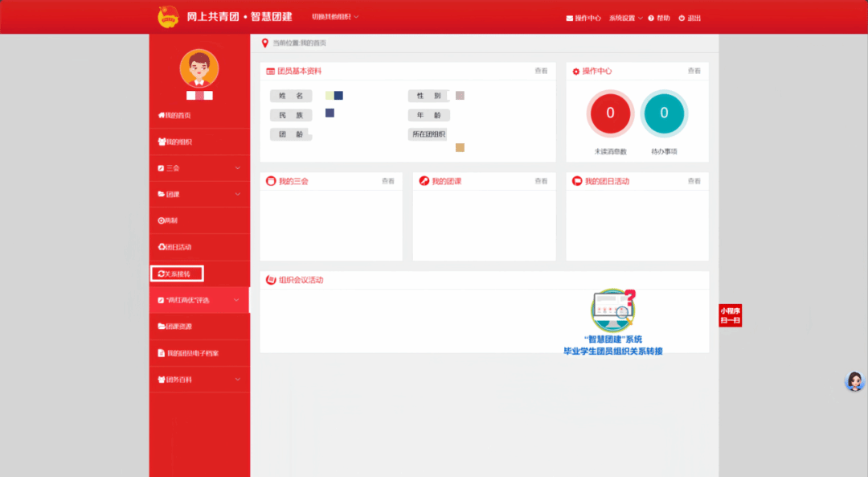Open the 切换其他组织 dropdown

tap(335, 17)
